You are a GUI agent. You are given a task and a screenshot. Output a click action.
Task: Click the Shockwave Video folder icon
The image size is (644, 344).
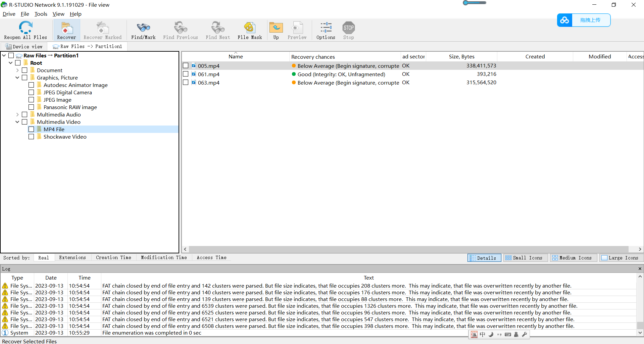(39, 137)
